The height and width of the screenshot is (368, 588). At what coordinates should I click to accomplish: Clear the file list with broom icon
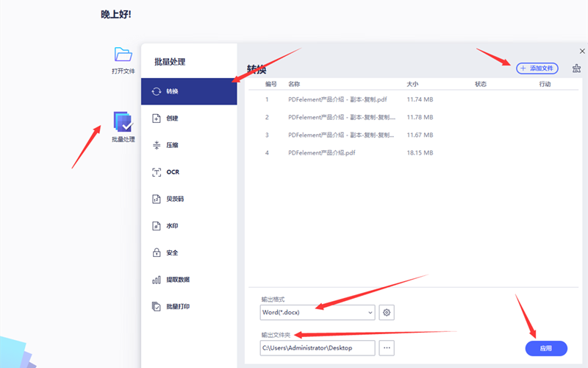pos(576,68)
